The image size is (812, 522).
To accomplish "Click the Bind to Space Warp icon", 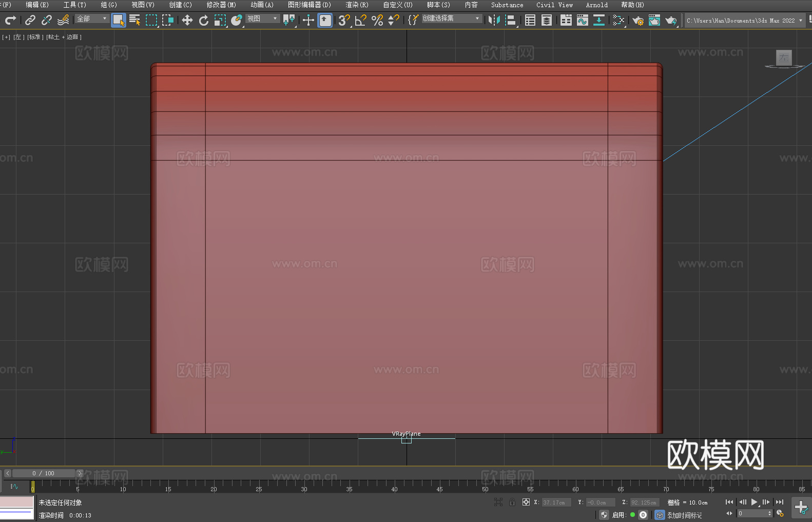I will [x=63, y=20].
